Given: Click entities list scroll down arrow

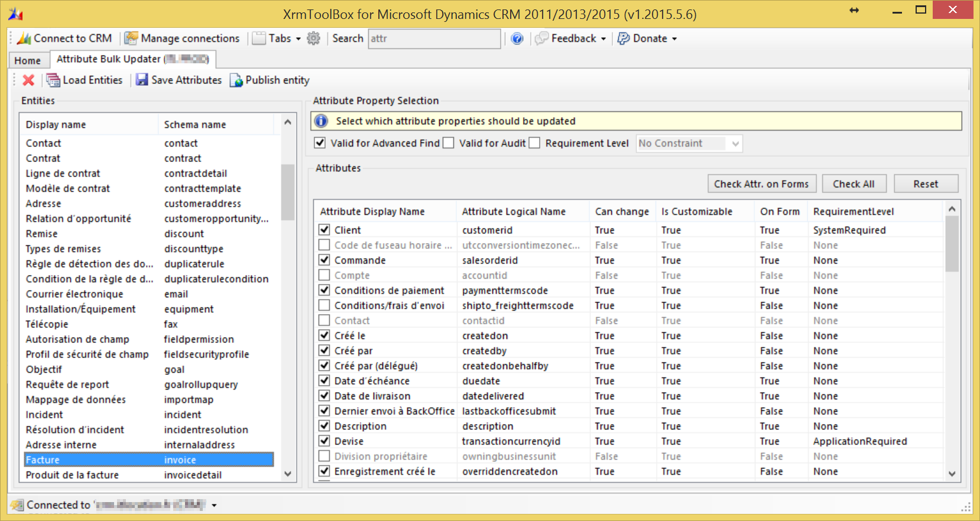Looking at the screenshot, I should click(x=288, y=474).
